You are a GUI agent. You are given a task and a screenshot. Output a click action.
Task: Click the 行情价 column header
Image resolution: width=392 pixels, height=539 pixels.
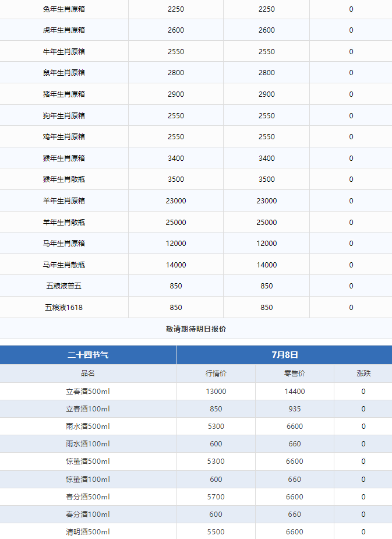pos(216,374)
